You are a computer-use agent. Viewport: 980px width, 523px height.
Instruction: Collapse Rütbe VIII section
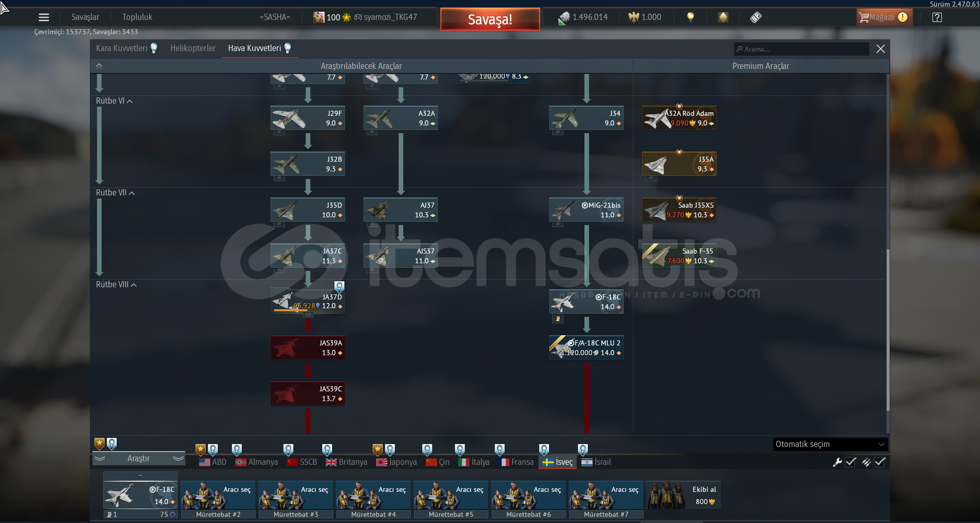pyautogui.click(x=116, y=285)
